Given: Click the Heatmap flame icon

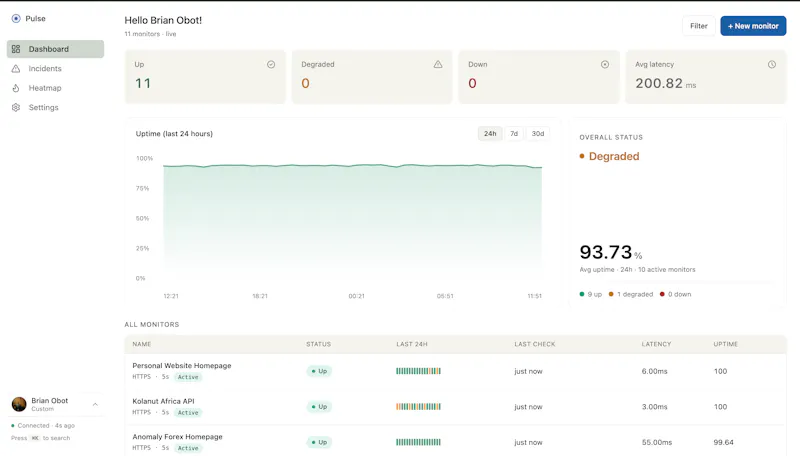Looking at the screenshot, I should pyautogui.click(x=16, y=88).
